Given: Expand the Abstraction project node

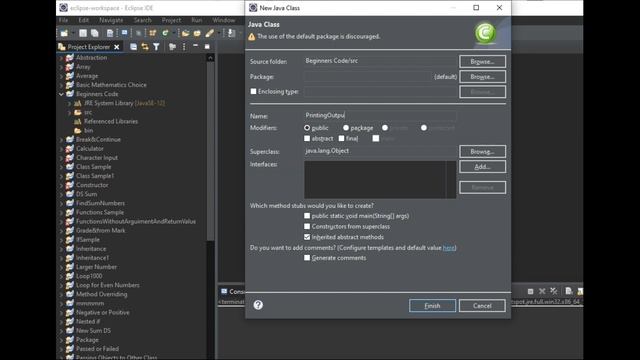Looking at the screenshot, I should coord(62,58).
